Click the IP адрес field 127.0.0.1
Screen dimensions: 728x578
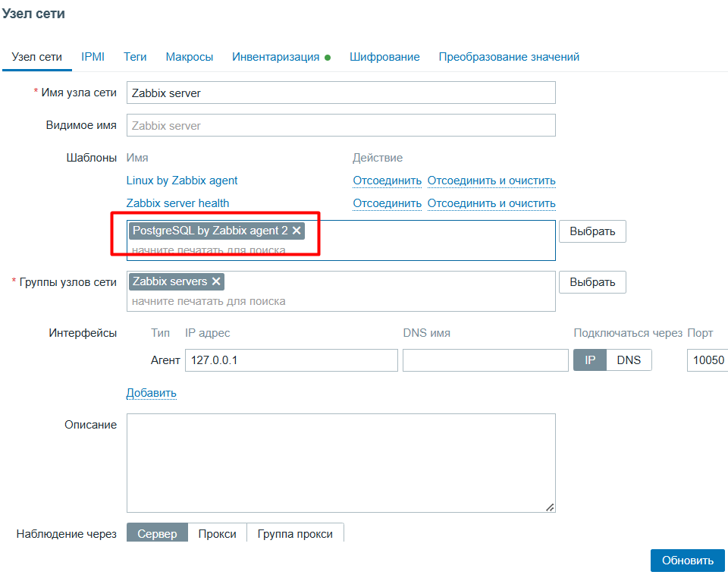pos(291,360)
